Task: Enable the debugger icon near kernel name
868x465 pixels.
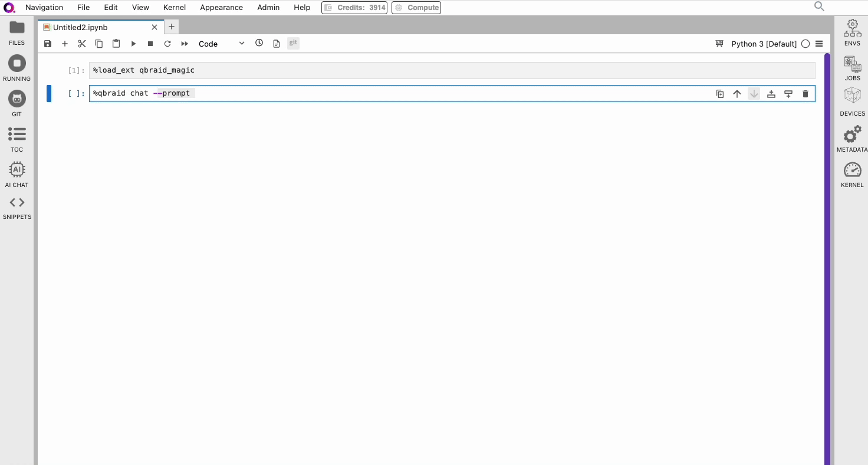Action: coord(719,44)
